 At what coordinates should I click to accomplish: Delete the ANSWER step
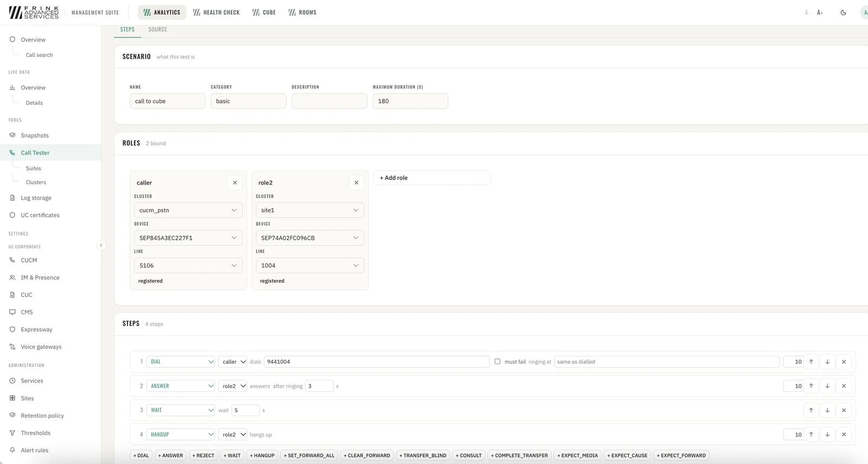844,386
